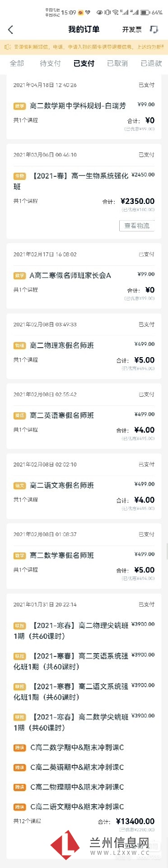
Task: Open A高二寒假名师班家长会A order
Action: [x=84, y=276]
